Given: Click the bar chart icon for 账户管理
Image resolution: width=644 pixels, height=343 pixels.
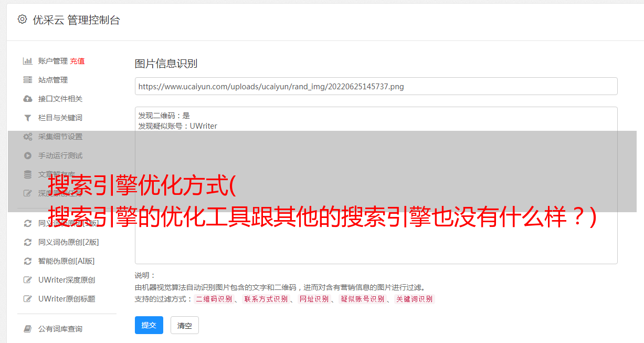Looking at the screenshot, I should pos(28,61).
